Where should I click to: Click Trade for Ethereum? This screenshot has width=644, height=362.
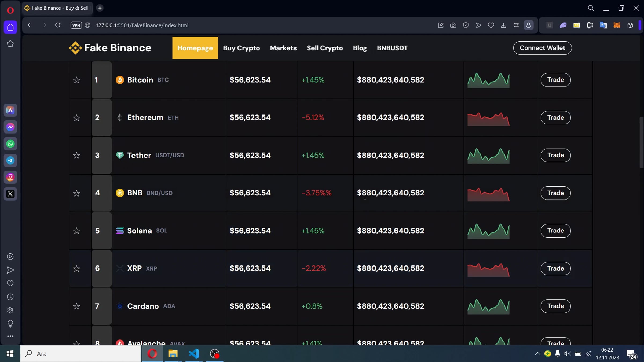tap(555, 117)
